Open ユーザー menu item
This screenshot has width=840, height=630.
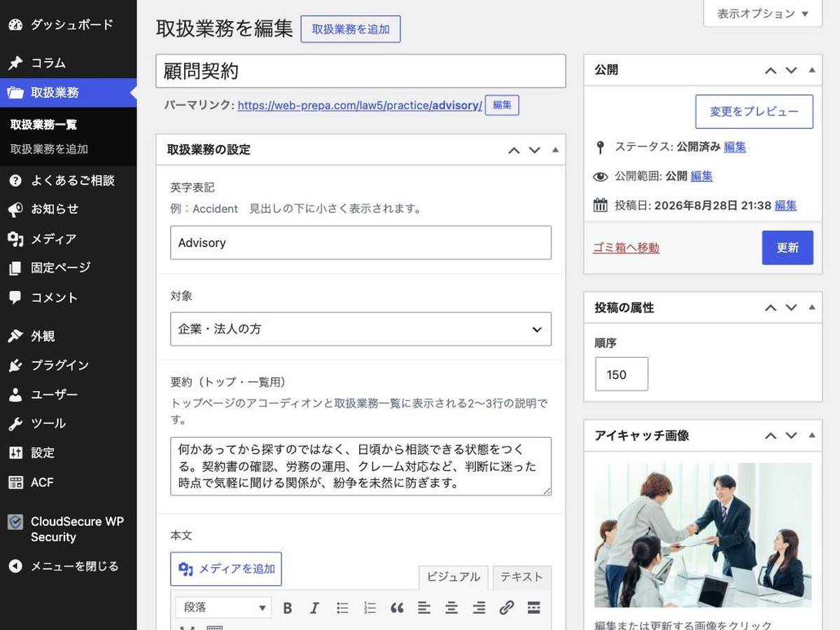(x=69, y=395)
